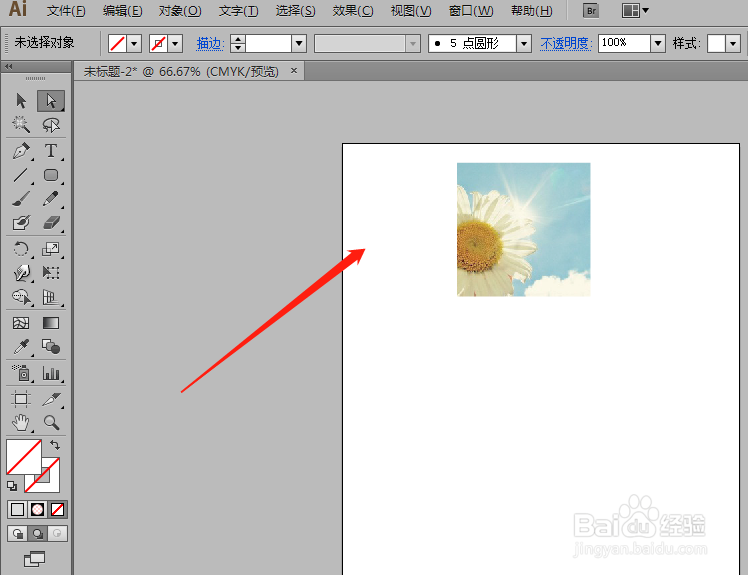Select the Rotate tool
748x575 pixels.
[x=21, y=249]
